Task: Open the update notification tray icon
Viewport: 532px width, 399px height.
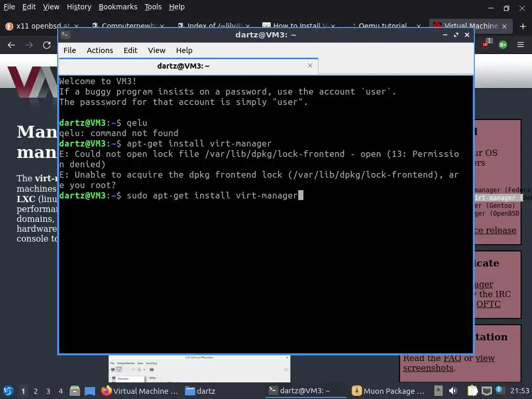Action: tap(499, 390)
